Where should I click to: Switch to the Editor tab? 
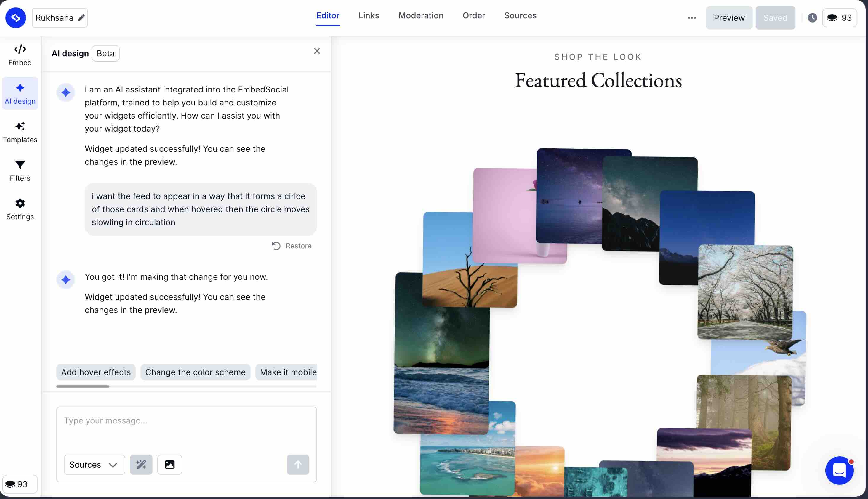(327, 16)
